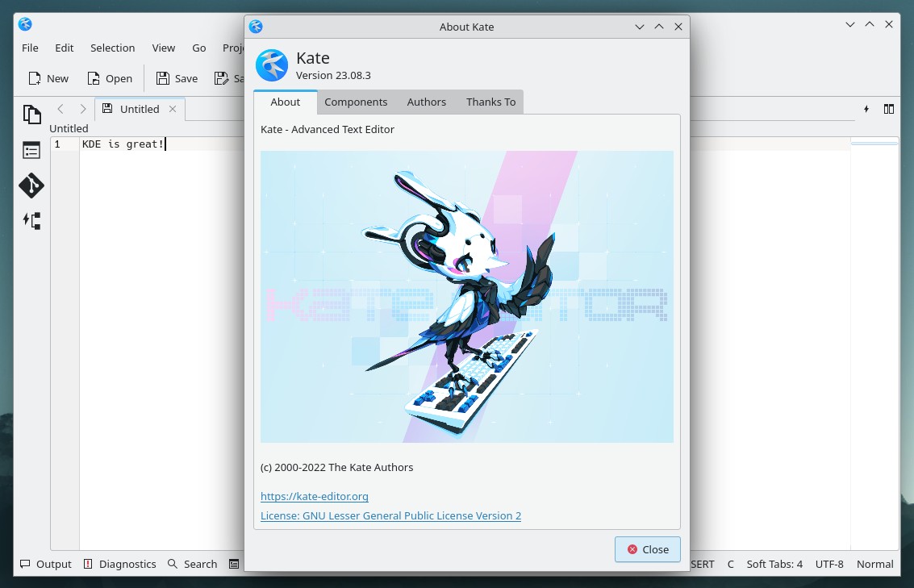The height and width of the screenshot is (588, 914).
Task: Change Soft Tabs: 4 indentation setting
Action: pos(774,564)
